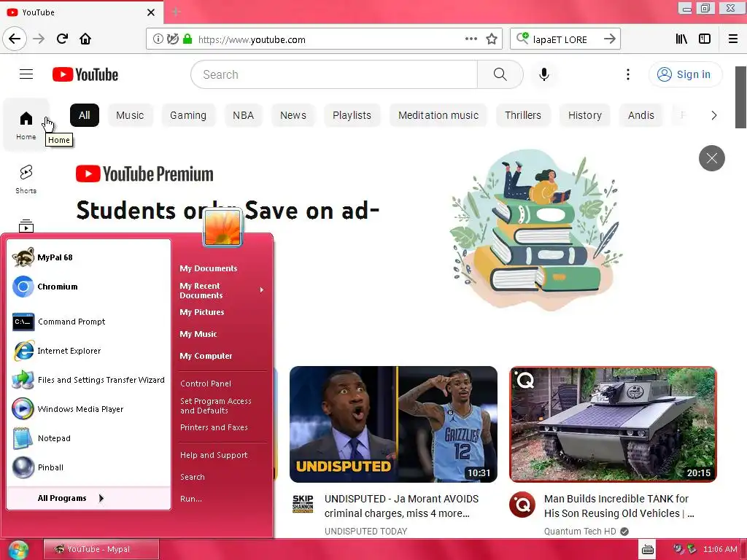Select the Thrillers filter chip
Viewport: 747px width, 560px height.
(x=522, y=115)
